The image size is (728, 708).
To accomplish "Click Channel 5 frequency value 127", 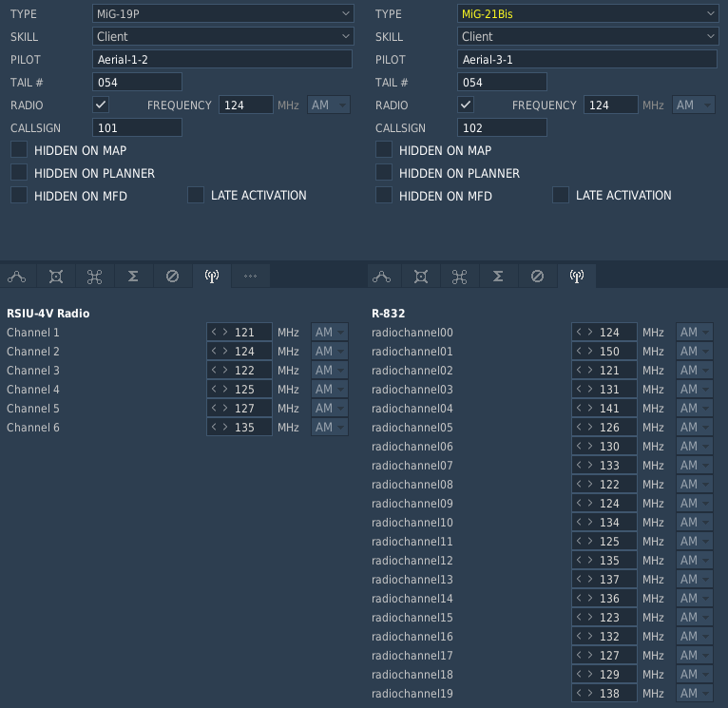I will tap(244, 408).
